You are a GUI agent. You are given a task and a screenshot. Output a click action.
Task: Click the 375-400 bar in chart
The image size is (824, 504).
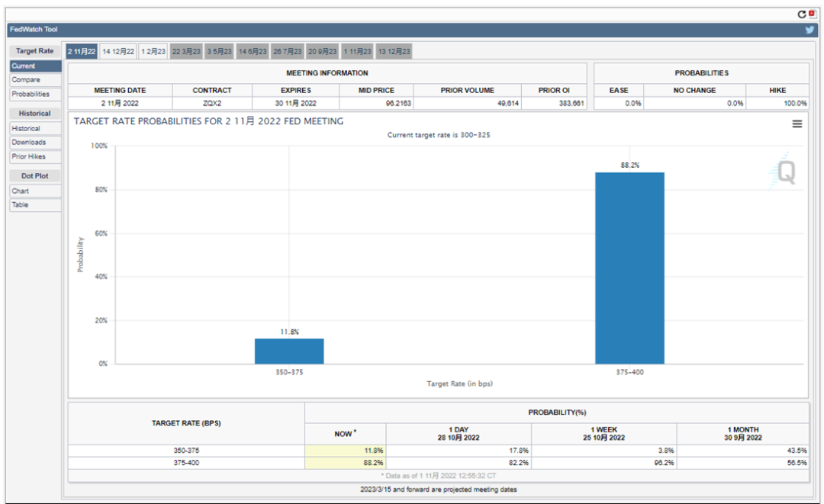pos(629,268)
